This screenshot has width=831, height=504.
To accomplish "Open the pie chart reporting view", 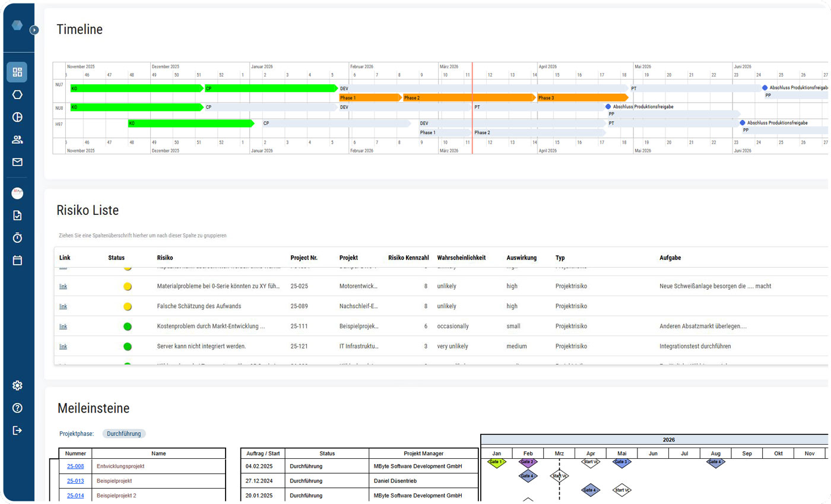I will tap(18, 117).
